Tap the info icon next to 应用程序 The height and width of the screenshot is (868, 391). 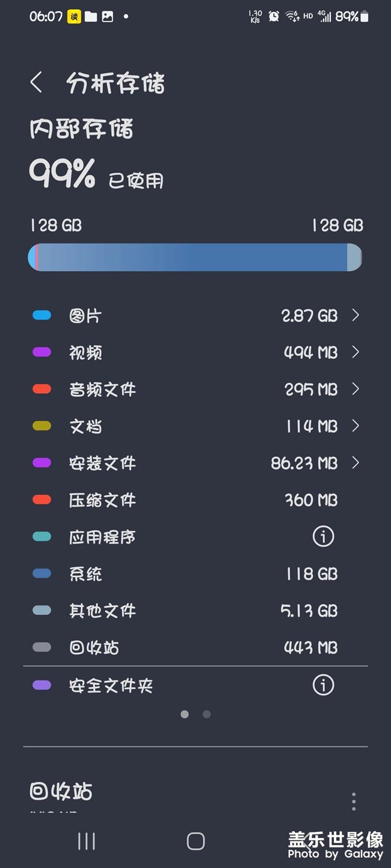pos(323,536)
